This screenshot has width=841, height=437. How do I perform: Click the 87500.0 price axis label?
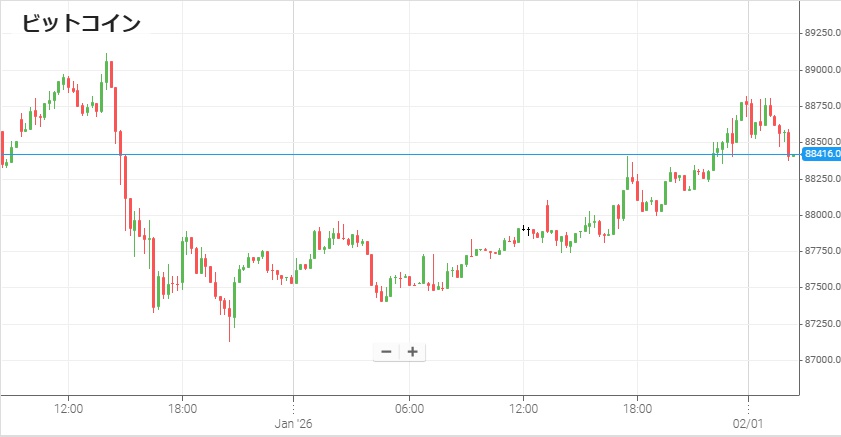tap(821, 287)
